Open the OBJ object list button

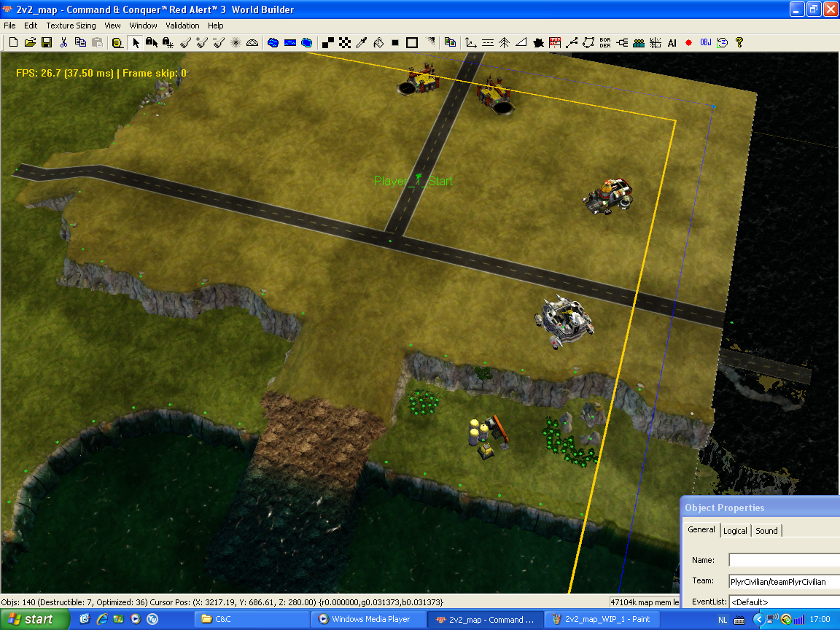(706, 42)
